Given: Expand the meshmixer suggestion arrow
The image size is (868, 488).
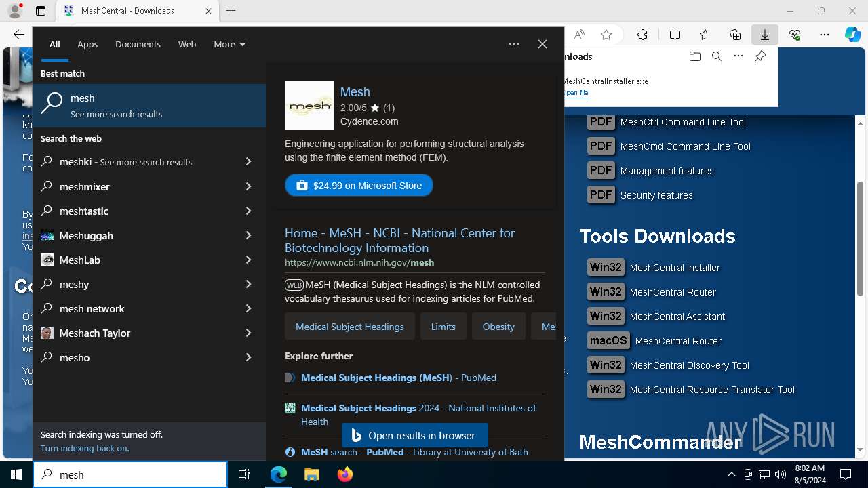Looking at the screenshot, I should (x=248, y=186).
